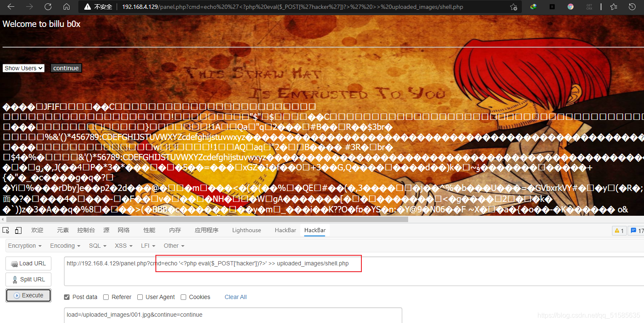Viewport: 644px width, 323px height.
Task: Focus the browser address bar URL
Action: coord(293,7)
